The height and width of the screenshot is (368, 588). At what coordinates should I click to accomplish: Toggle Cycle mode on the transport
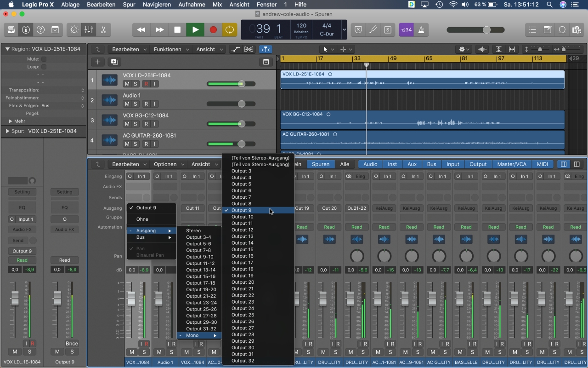(229, 29)
